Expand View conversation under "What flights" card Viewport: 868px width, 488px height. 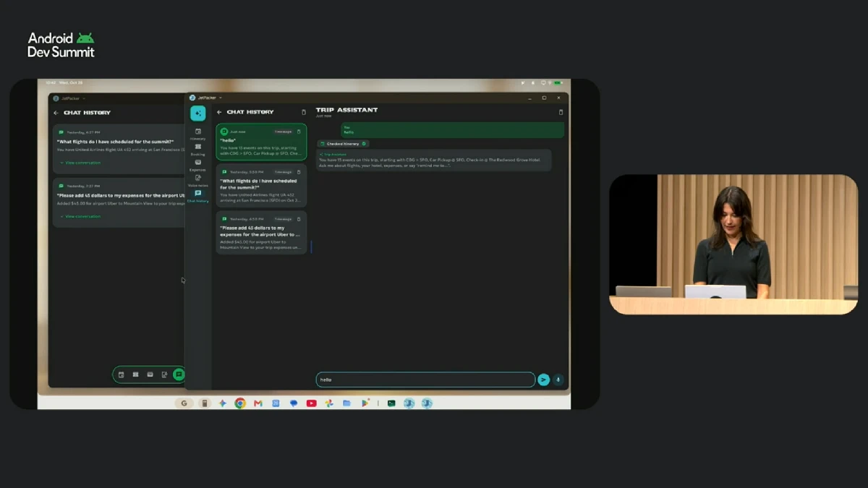pyautogui.click(x=80, y=163)
